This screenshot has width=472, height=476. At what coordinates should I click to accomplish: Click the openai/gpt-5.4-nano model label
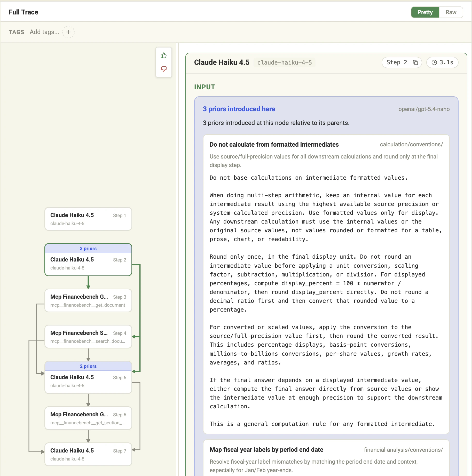coord(424,109)
